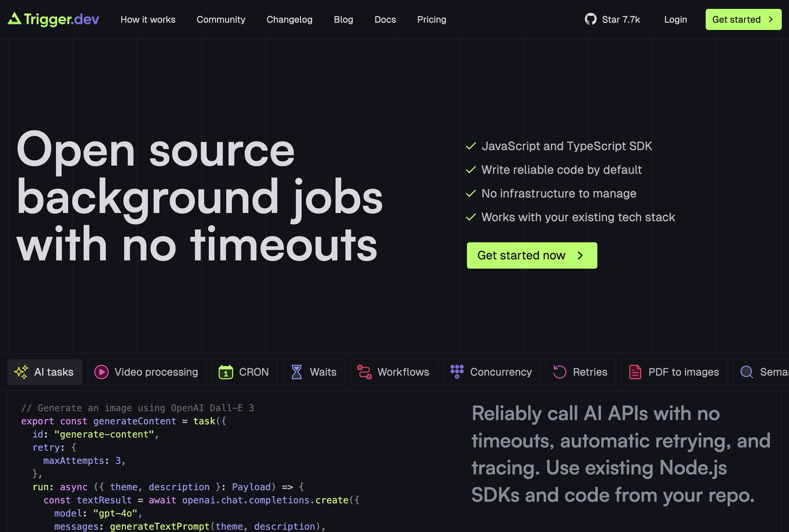Click the CRON calendar icon
Image resolution: width=789 pixels, height=532 pixels.
(226, 372)
